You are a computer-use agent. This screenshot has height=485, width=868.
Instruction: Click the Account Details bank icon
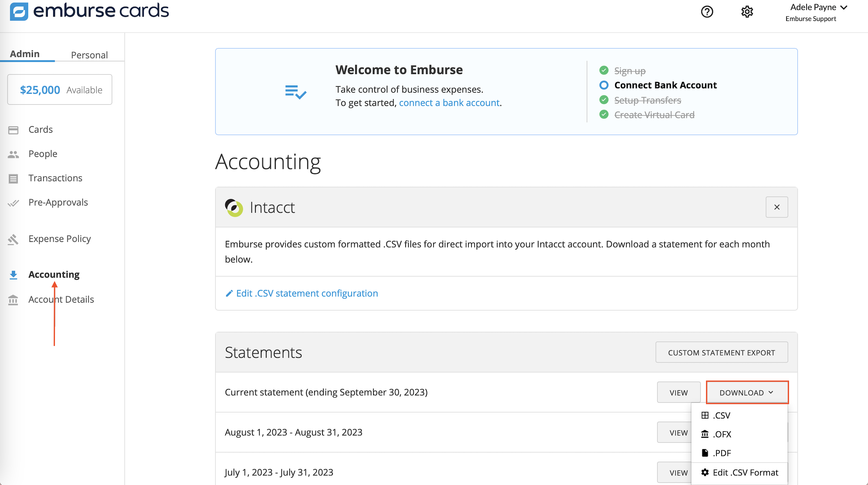[13, 300]
